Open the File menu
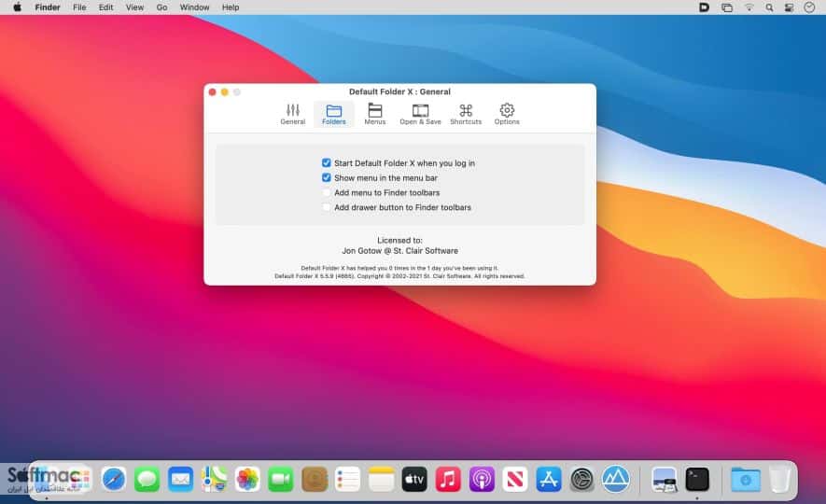 (x=79, y=7)
